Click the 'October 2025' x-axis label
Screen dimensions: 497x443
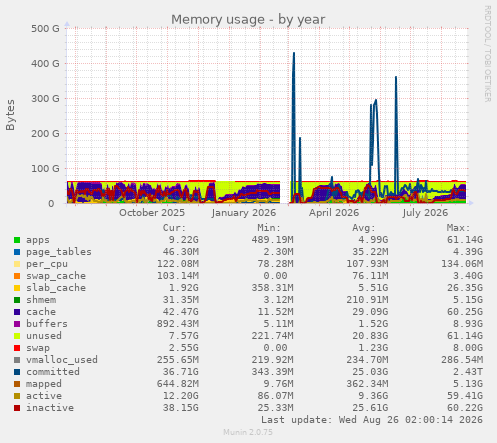(x=152, y=213)
